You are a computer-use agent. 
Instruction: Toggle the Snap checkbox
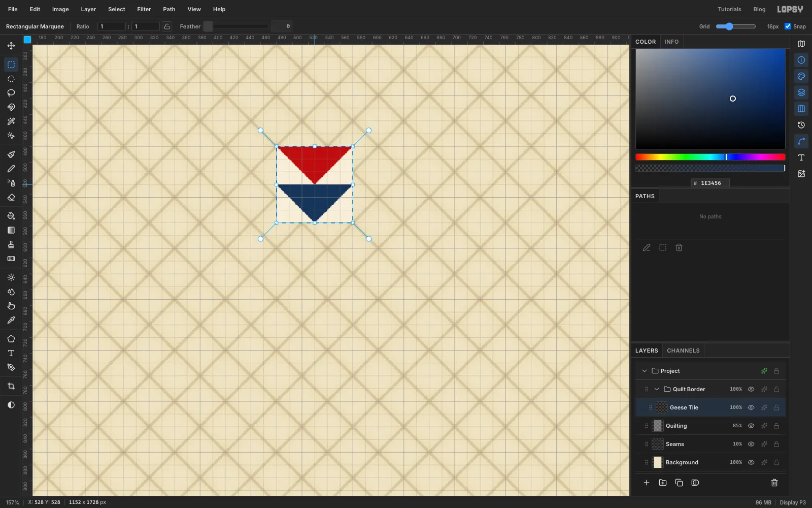click(788, 26)
